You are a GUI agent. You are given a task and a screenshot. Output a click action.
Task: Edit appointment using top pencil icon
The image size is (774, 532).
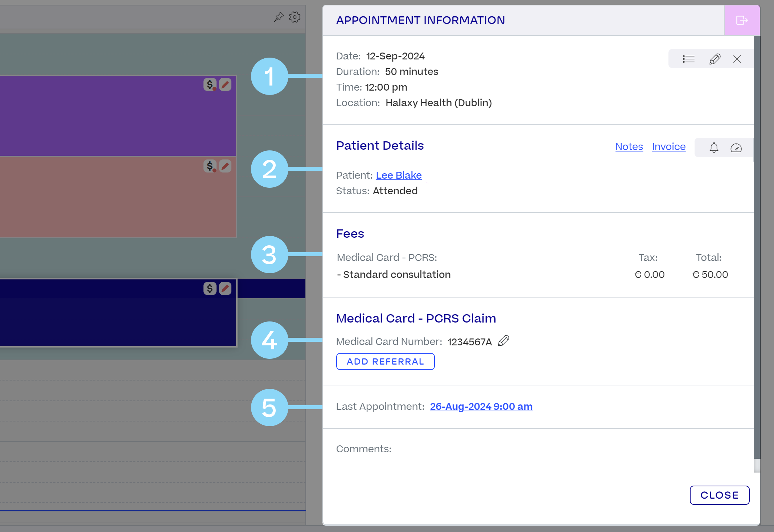point(715,59)
